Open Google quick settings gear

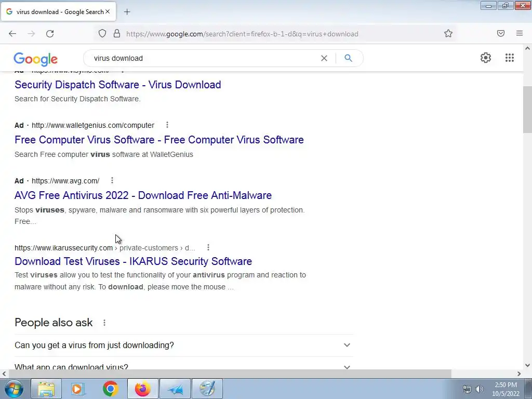pos(486,58)
